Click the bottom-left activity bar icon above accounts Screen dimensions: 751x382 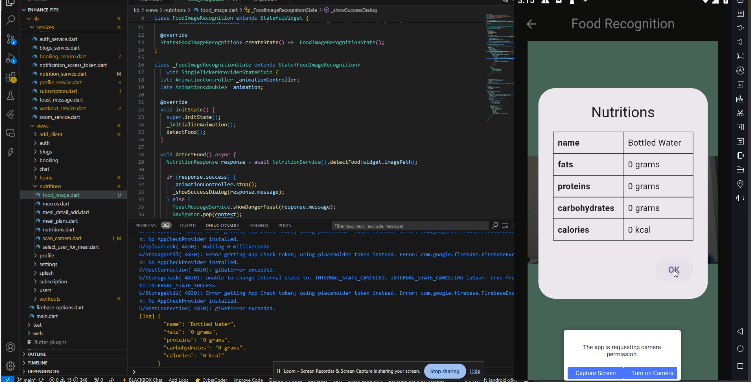[10, 152]
